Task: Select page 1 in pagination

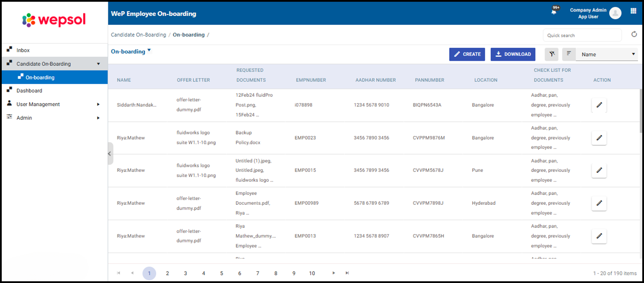Action: click(x=149, y=273)
